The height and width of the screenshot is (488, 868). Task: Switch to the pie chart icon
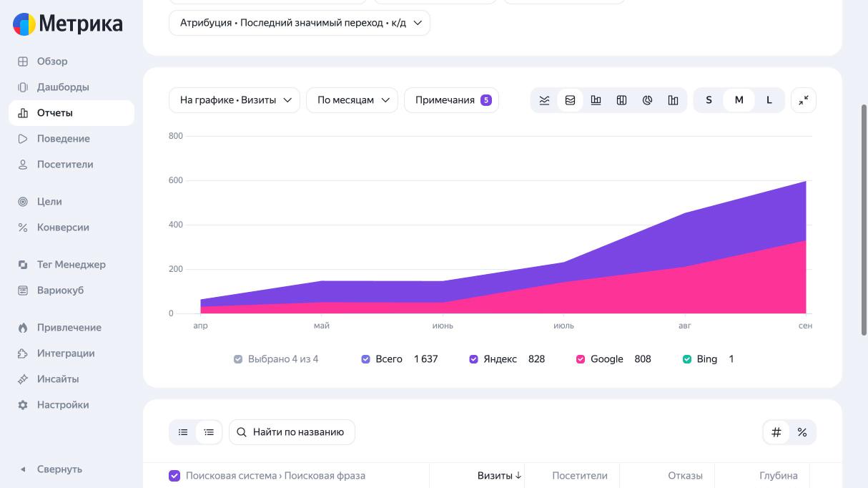(647, 100)
